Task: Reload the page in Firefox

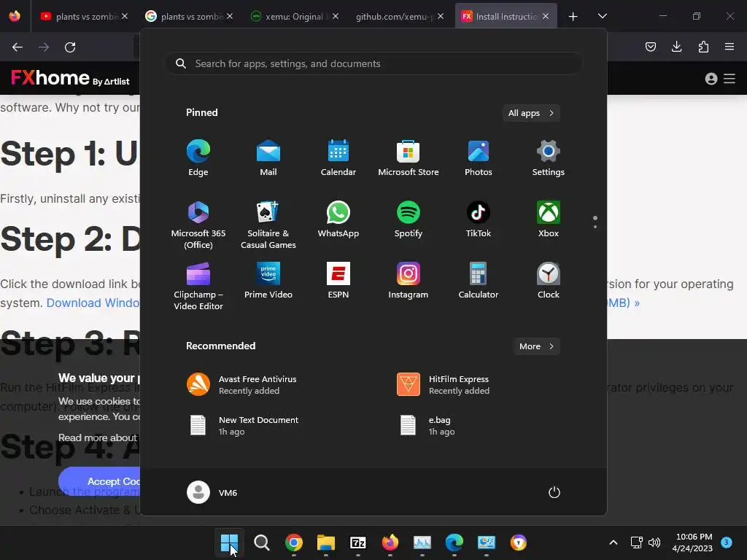Action: tap(70, 47)
